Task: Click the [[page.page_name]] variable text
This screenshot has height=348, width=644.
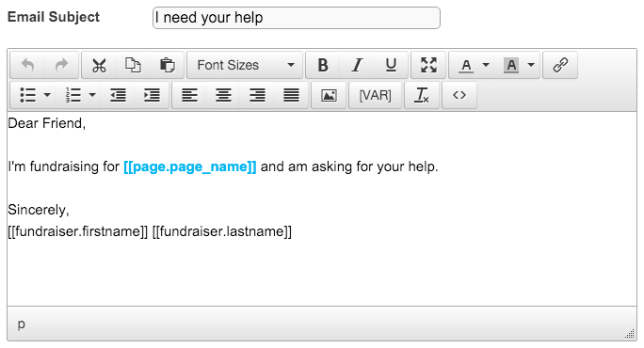Action: (x=190, y=166)
